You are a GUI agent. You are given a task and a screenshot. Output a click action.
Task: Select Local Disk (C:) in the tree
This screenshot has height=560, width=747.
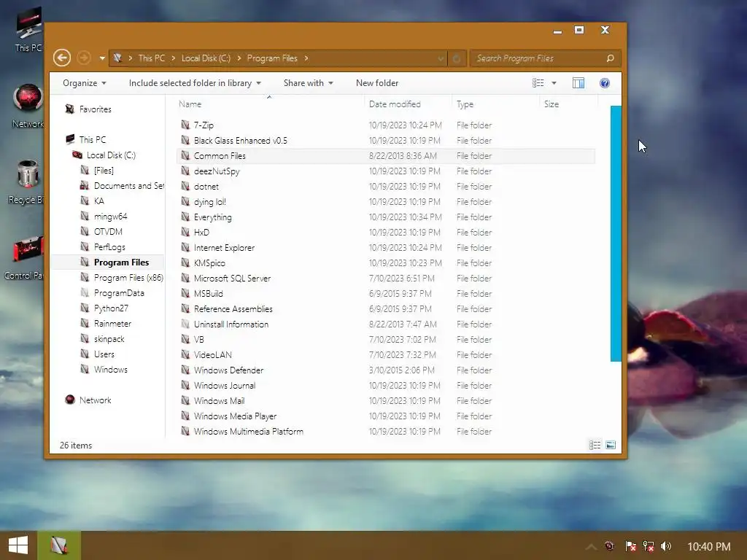pyautogui.click(x=111, y=155)
